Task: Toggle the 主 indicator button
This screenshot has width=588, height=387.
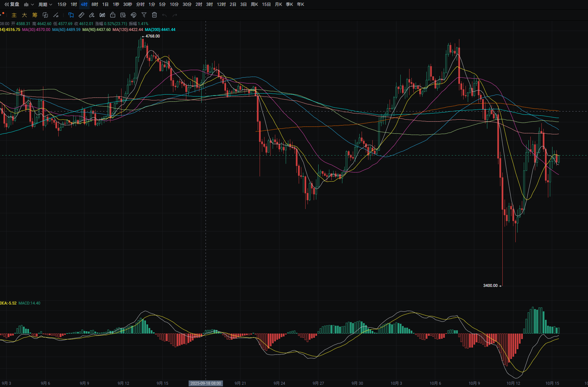Action: tap(14, 15)
